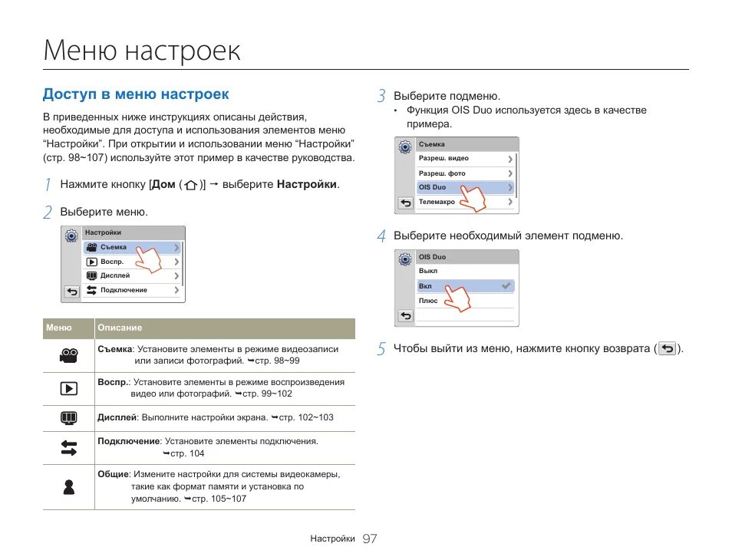Expand the Разреш. видео row chevron
The width and height of the screenshot is (732, 560).
click(x=510, y=159)
